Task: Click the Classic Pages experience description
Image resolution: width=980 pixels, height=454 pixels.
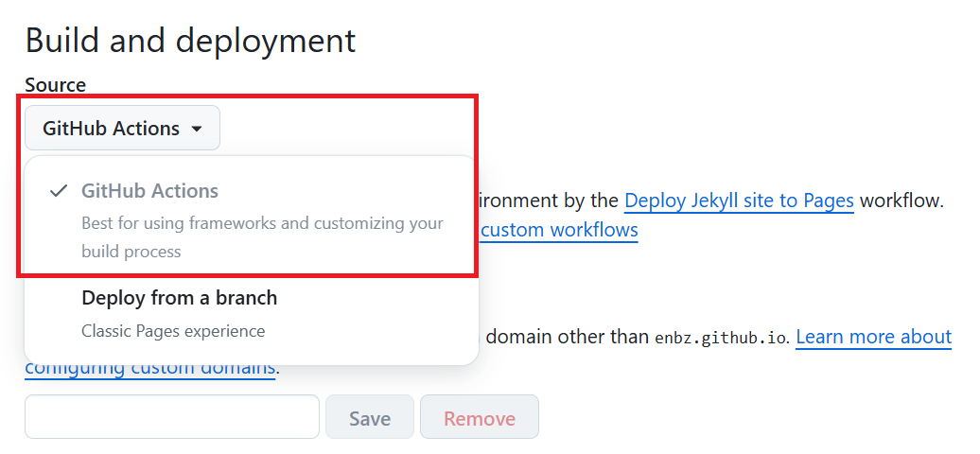Action: [x=173, y=330]
